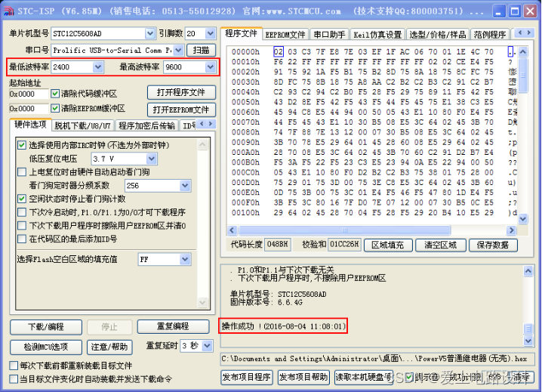This screenshot has height=392, width=542.
Task: Select the 脱机下载/U8/U7 tab
Action: click(82, 125)
